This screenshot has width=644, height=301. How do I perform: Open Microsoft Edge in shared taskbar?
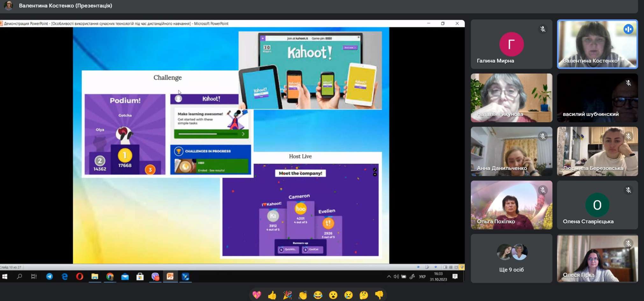coord(65,276)
